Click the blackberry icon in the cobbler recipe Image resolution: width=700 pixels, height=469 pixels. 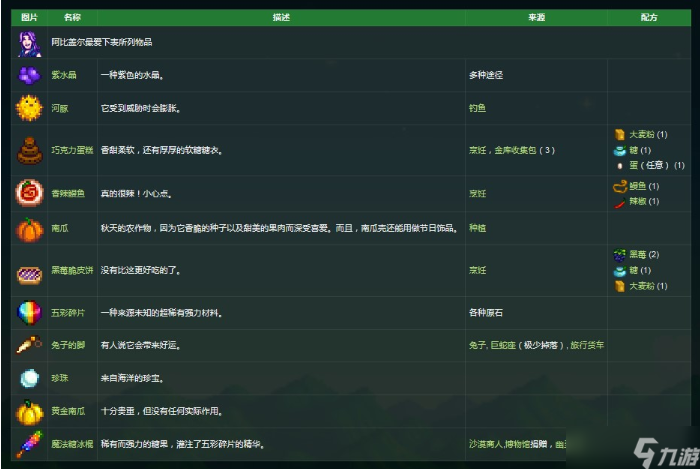tap(620, 255)
